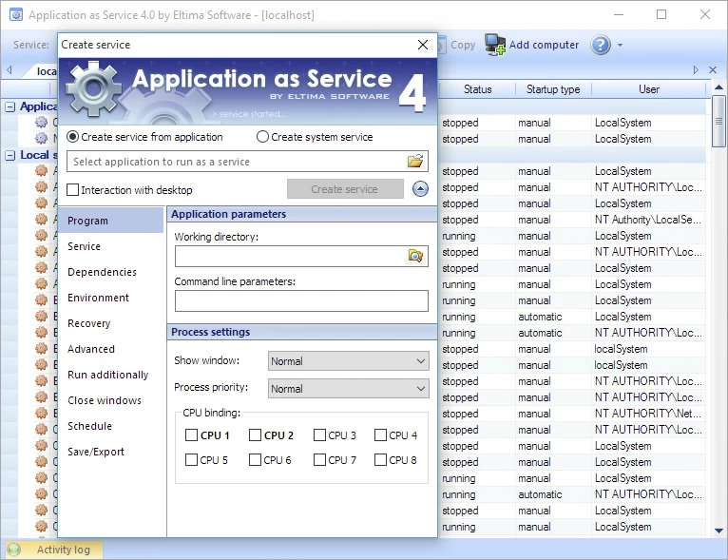Image resolution: width=728 pixels, height=560 pixels.
Task: Open the Recovery settings section
Action: (x=89, y=323)
